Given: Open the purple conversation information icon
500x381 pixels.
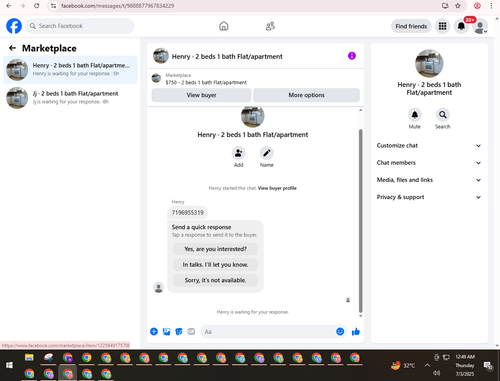Looking at the screenshot, I should 352,56.
